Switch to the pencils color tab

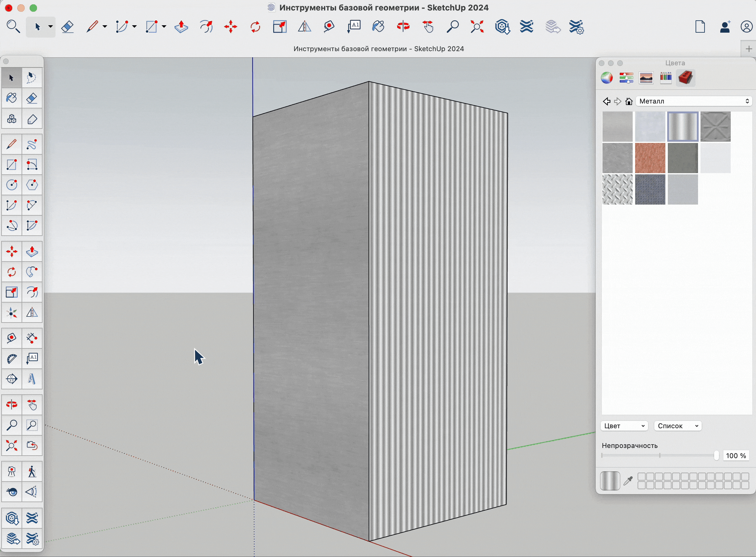click(x=666, y=78)
